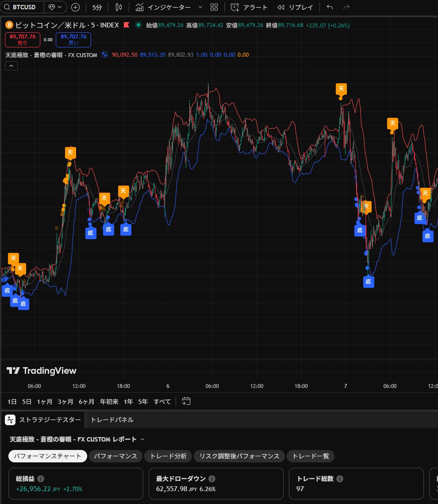Open the layout grid selector icon
438x504 pixels.
[x=214, y=7]
